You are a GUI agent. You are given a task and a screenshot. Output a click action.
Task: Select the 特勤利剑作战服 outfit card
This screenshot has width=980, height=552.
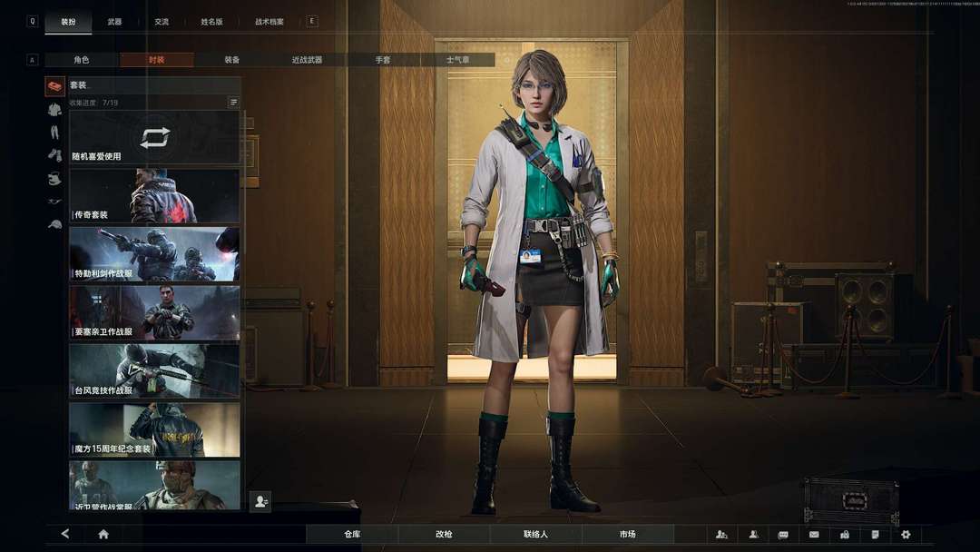click(154, 254)
